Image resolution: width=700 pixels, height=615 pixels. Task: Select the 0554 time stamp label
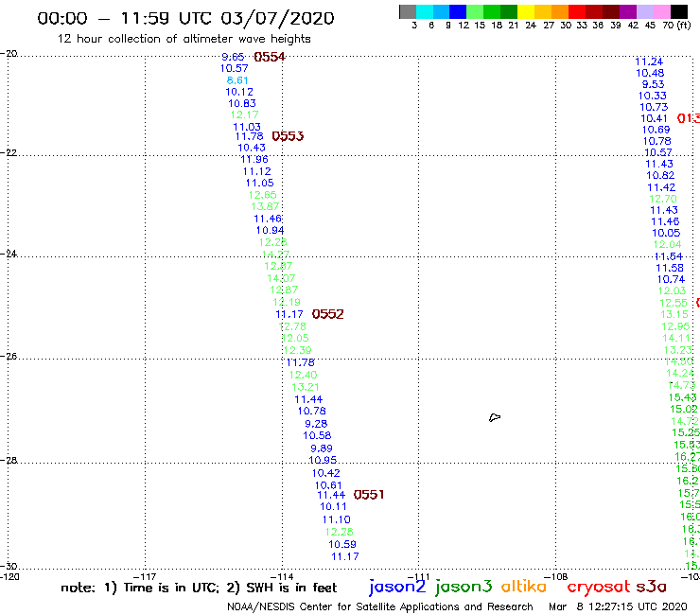click(x=270, y=57)
